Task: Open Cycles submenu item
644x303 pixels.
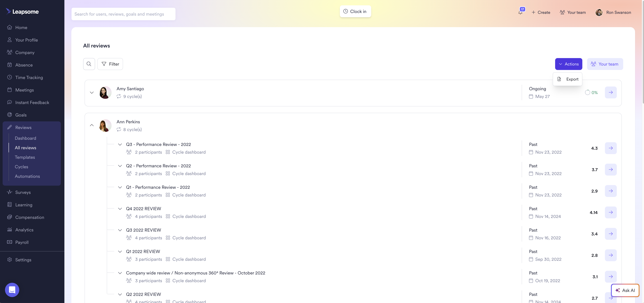Action: tap(22, 167)
